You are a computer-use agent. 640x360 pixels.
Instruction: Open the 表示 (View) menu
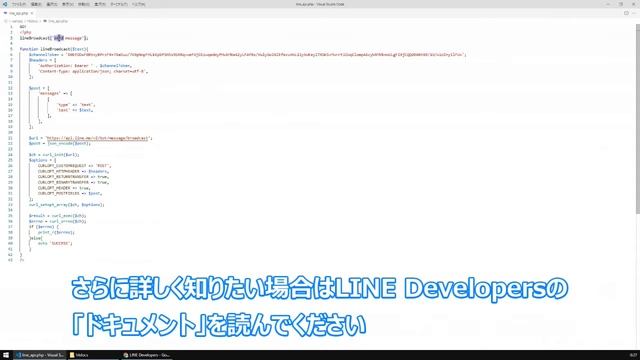point(68,4)
